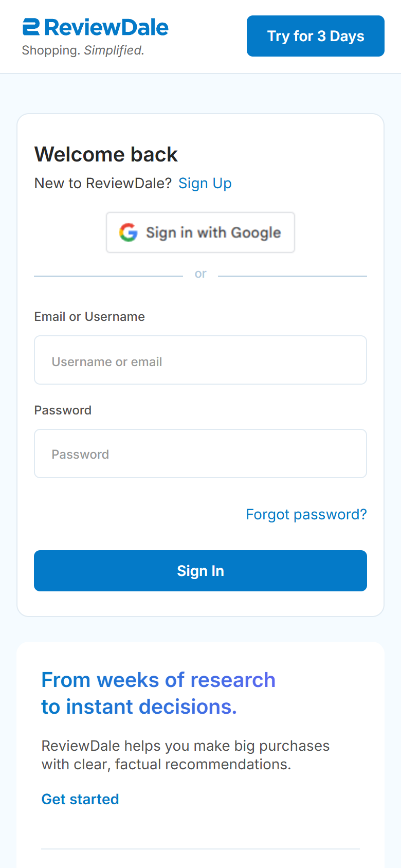This screenshot has width=401, height=868.
Task: Submit with the blue Sign In button
Action: [x=200, y=571]
